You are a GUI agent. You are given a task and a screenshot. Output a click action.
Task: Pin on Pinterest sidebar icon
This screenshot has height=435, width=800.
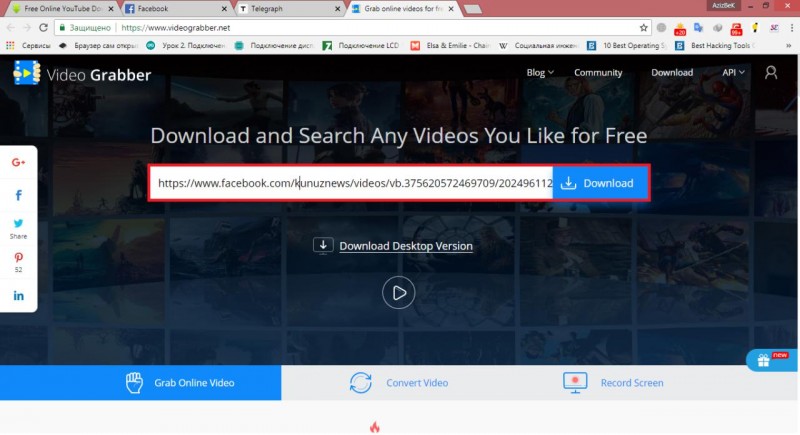[x=18, y=258]
